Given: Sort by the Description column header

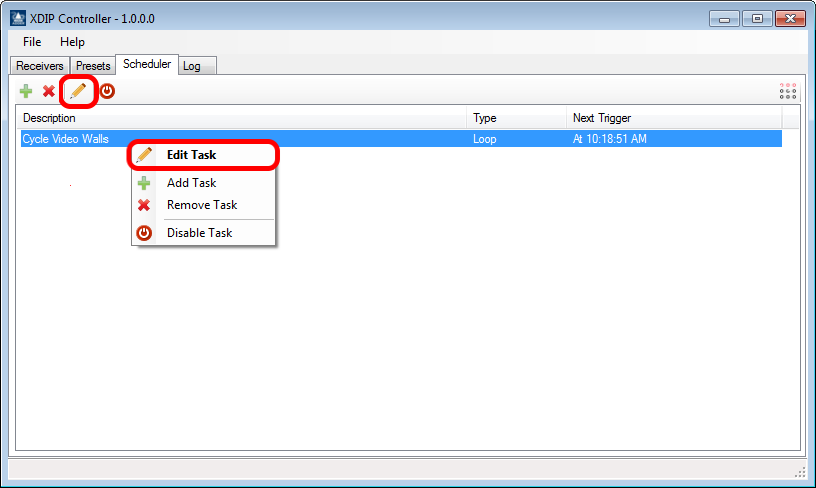Looking at the screenshot, I should click(x=241, y=118).
